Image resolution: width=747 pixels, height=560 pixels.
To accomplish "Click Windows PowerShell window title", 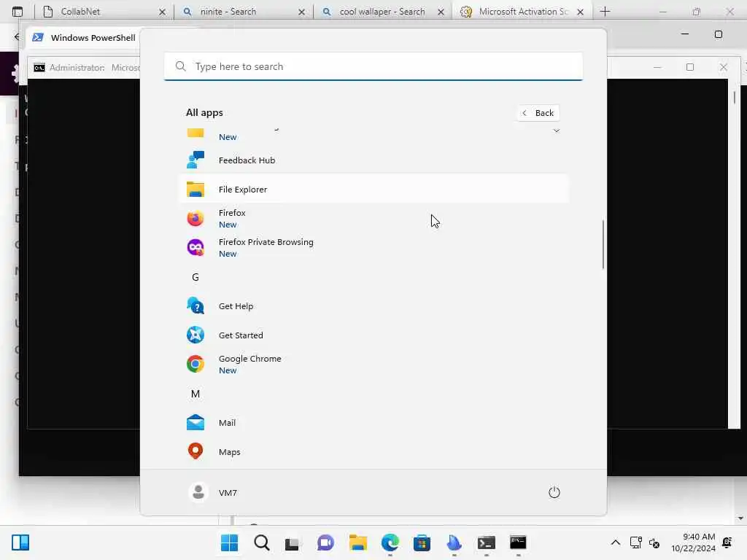I will [93, 38].
